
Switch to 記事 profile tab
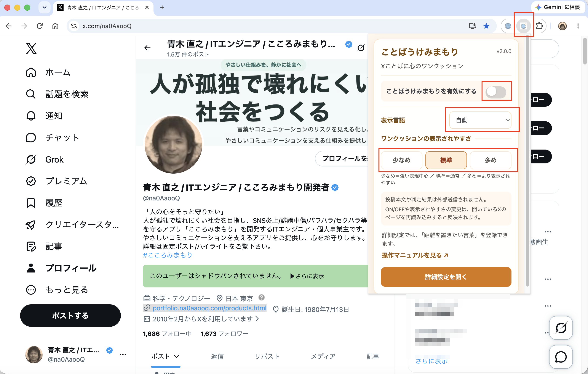click(373, 356)
